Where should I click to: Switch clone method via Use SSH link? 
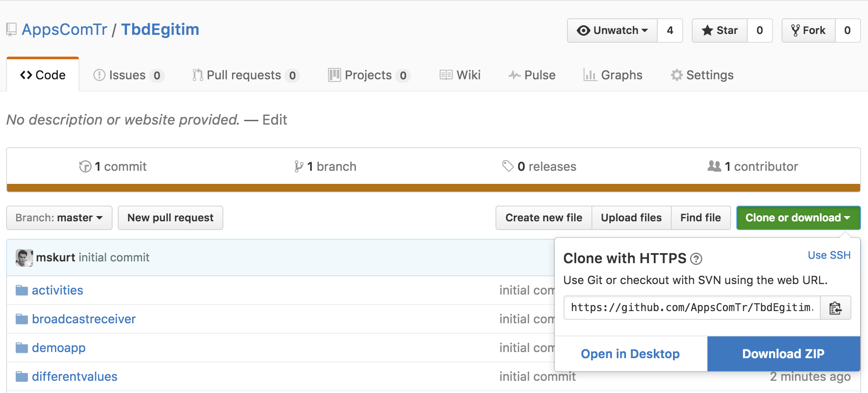point(829,255)
